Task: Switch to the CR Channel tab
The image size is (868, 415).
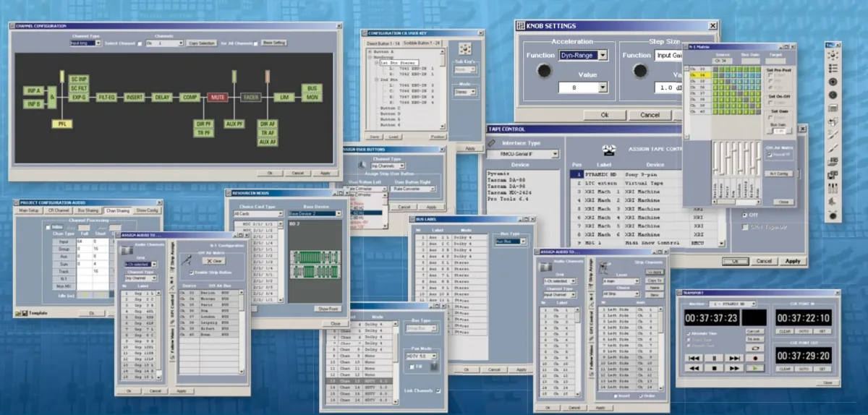Action: (x=57, y=210)
